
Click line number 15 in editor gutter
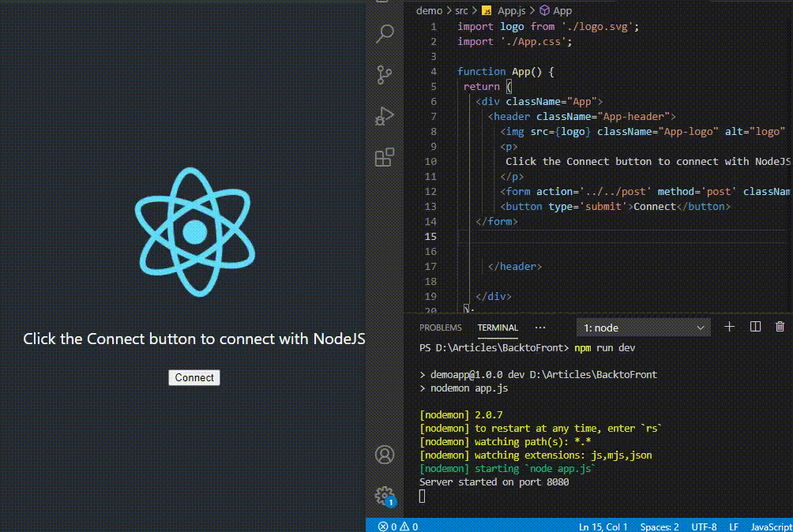point(430,237)
